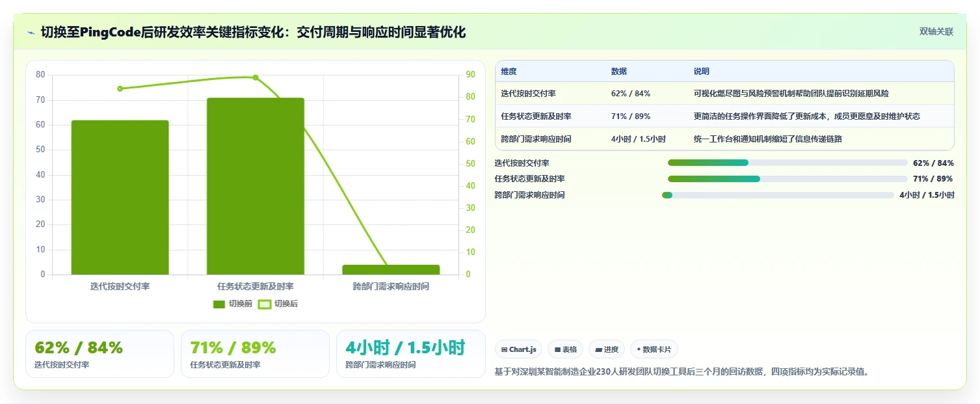Click the 跨部门需求响应时间 bar in chart
The width and height of the screenshot is (980, 404).
(391, 269)
